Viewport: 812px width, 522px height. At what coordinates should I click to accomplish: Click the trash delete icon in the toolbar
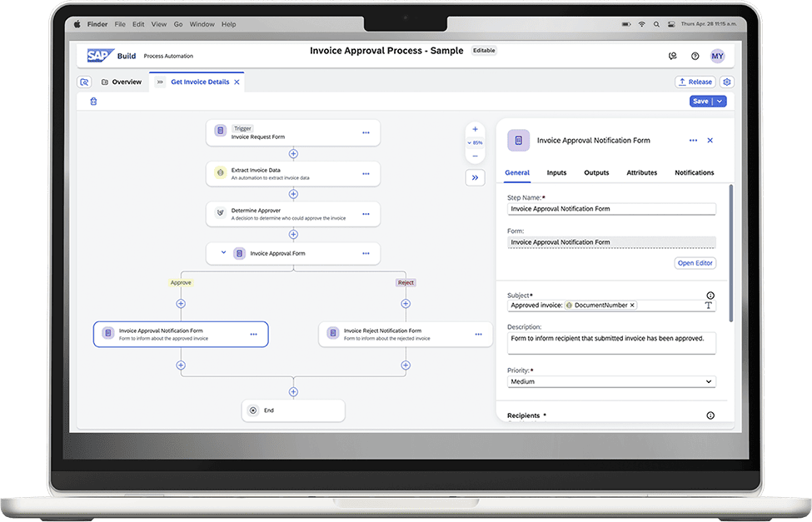click(93, 102)
